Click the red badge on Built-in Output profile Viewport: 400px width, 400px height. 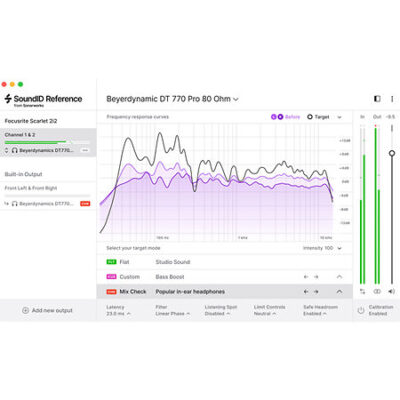point(85,203)
